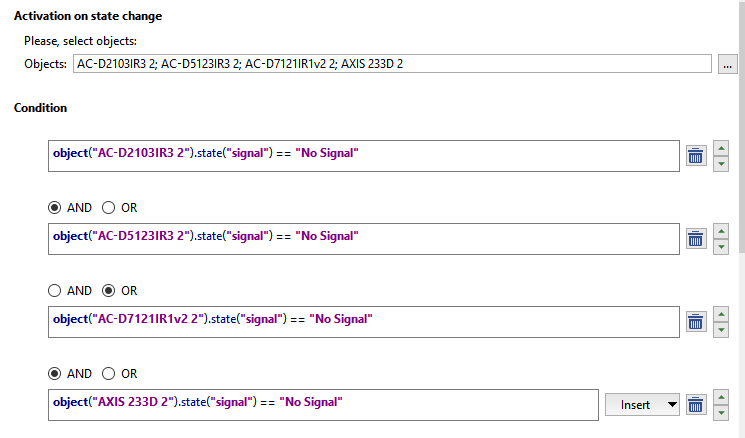The image size is (745, 438).
Task: Delete the AXIS 233D 2 condition row
Action: tap(696, 404)
